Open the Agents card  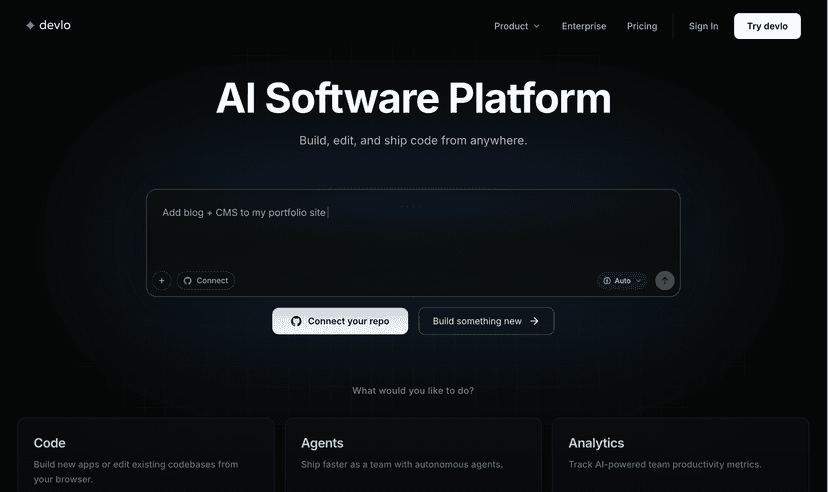(413, 455)
